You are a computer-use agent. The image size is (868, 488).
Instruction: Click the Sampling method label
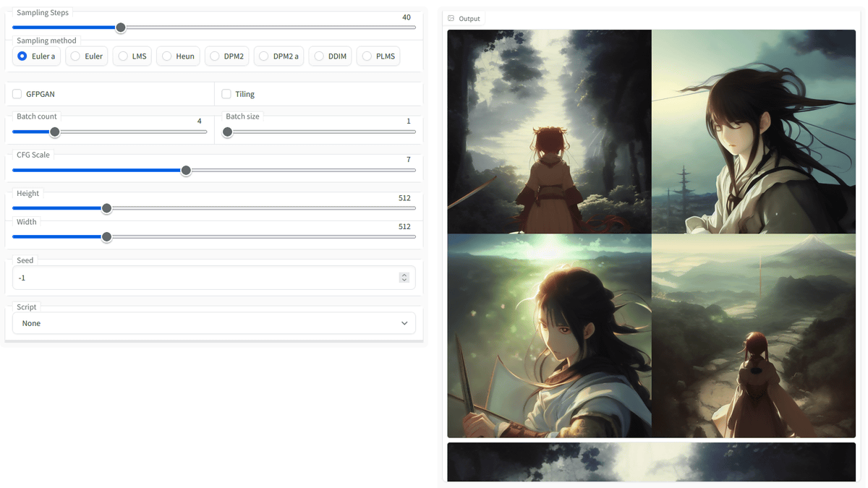pos(47,40)
